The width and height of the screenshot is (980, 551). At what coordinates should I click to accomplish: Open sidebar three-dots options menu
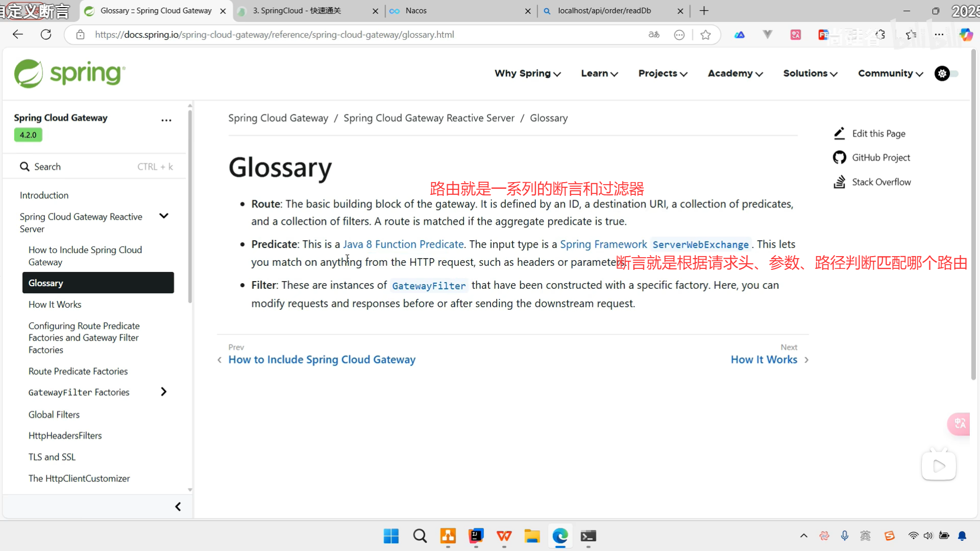[166, 120]
